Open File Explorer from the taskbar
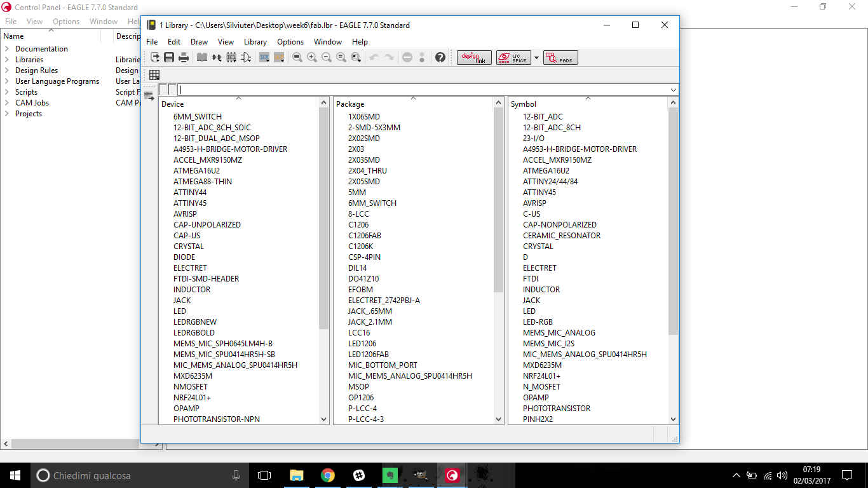This screenshot has height=488, width=868. [297, 475]
